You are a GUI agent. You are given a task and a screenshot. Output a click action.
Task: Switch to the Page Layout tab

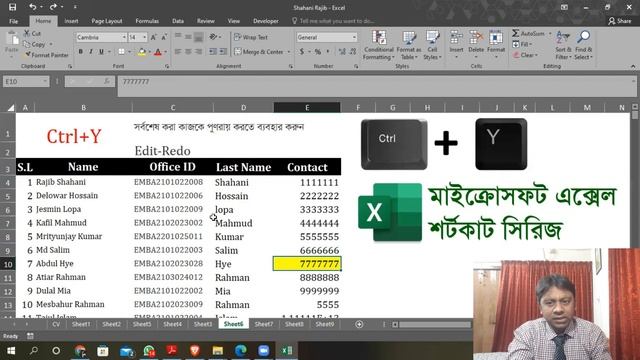pyautogui.click(x=107, y=21)
